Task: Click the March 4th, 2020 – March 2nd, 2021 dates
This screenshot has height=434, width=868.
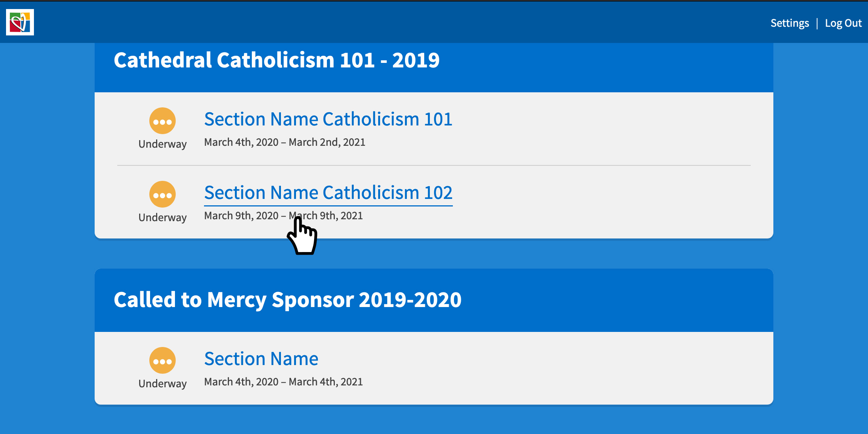Action: click(x=285, y=142)
